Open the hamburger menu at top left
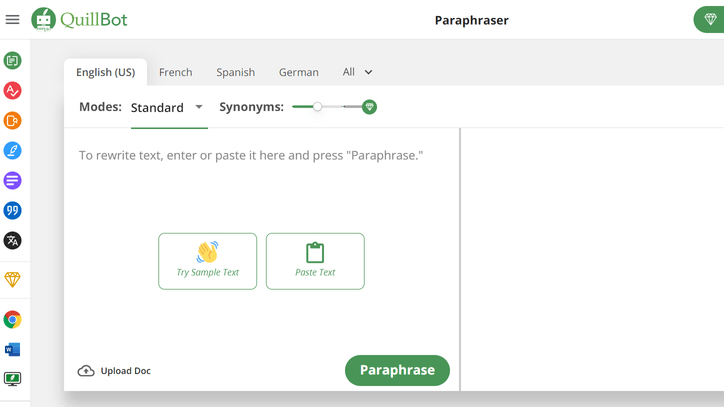 (x=13, y=19)
